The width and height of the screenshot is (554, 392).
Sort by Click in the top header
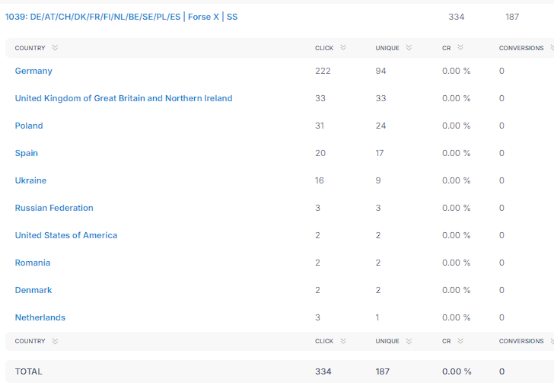pyautogui.click(x=343, y=48)
